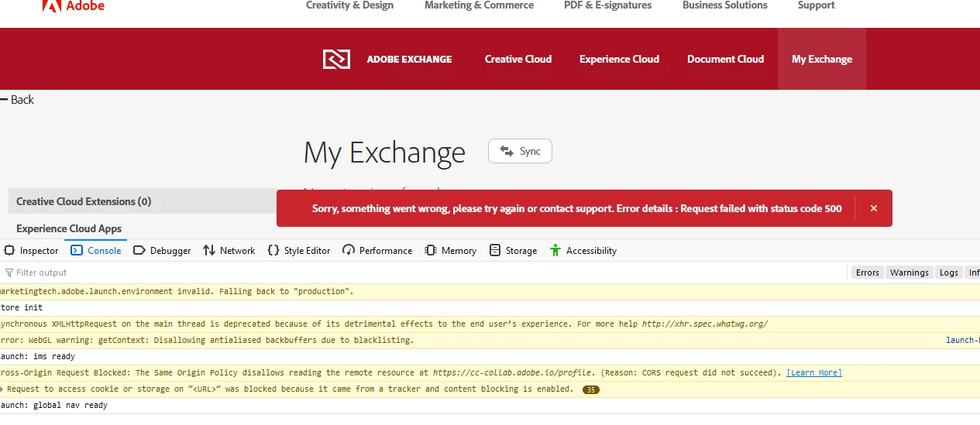Switch to the Performance tab
Image resolution: width=980 pixels, height=425 pixels.
click(x=377, y=250)
